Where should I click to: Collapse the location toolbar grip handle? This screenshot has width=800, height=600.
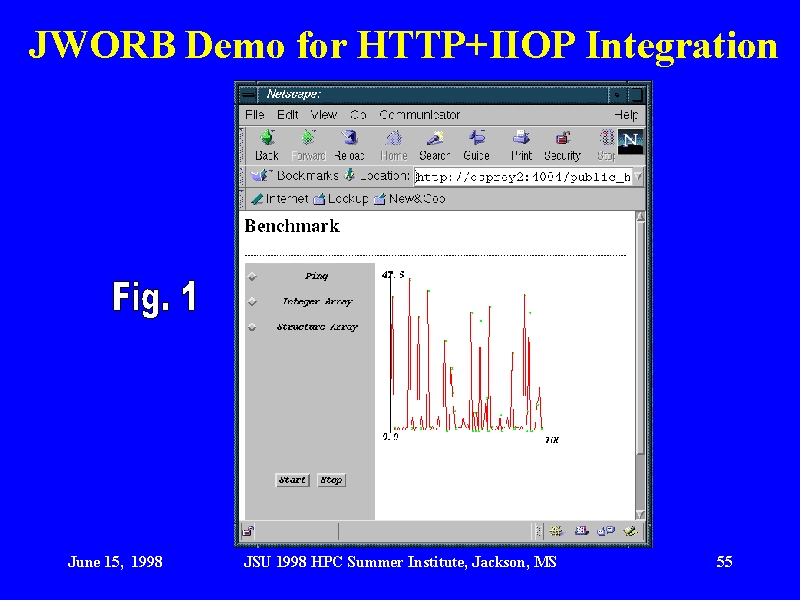point(242,176)
